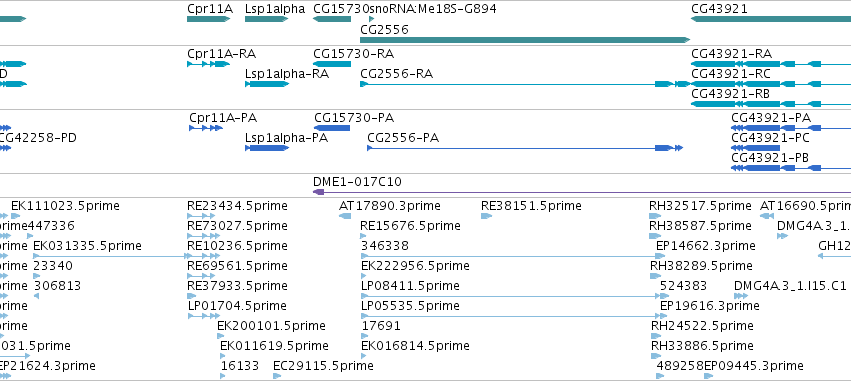851x381 pixels.
Task: Open EST RH38289.5prime
Action: point(701,266)
